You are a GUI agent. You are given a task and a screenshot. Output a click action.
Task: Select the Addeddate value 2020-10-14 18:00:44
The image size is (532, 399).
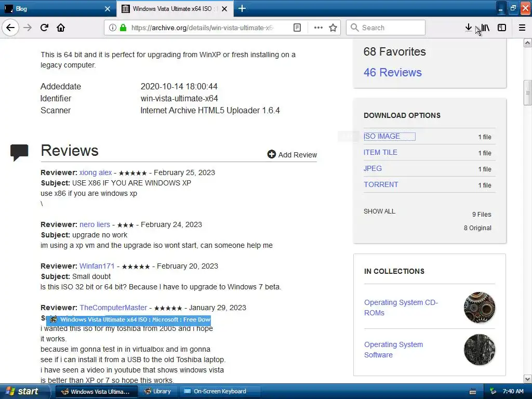(x=179, y=87)
